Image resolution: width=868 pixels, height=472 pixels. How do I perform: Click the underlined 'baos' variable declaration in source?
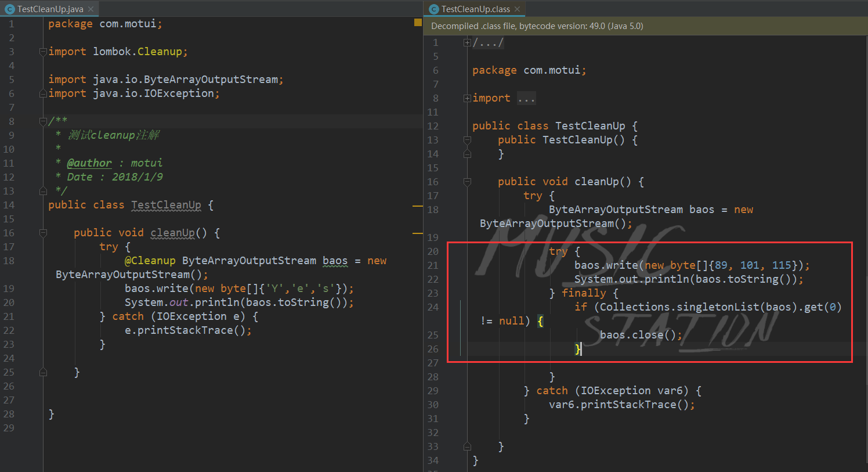click(x=335, y=261)
